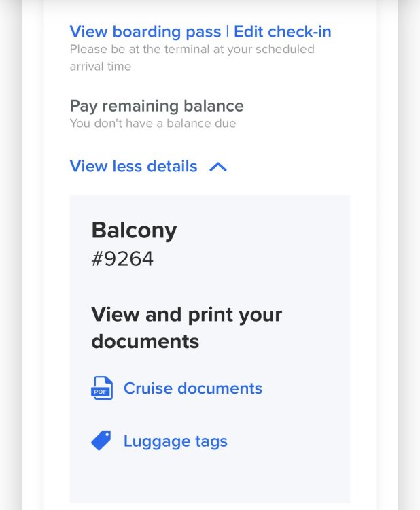Screen dimensions: 420x510
Task: Open the View boarding pass link
Action: (x=145, y=31)
